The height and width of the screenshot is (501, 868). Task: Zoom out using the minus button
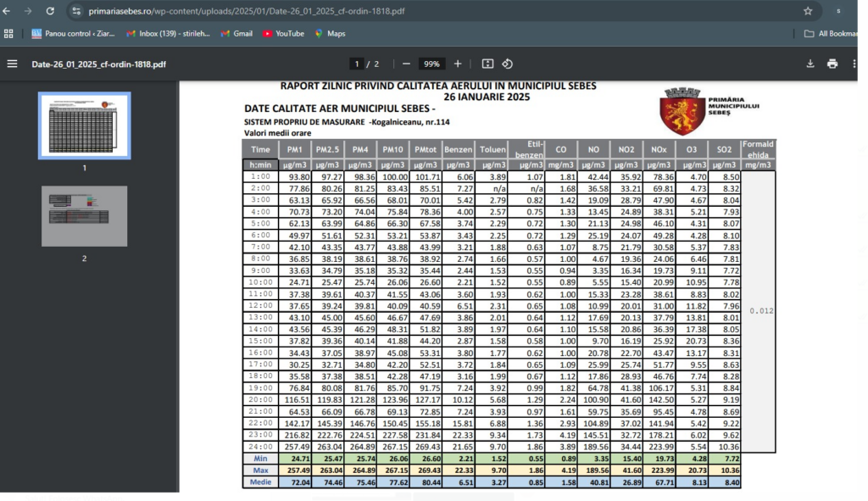coord(407,64)
